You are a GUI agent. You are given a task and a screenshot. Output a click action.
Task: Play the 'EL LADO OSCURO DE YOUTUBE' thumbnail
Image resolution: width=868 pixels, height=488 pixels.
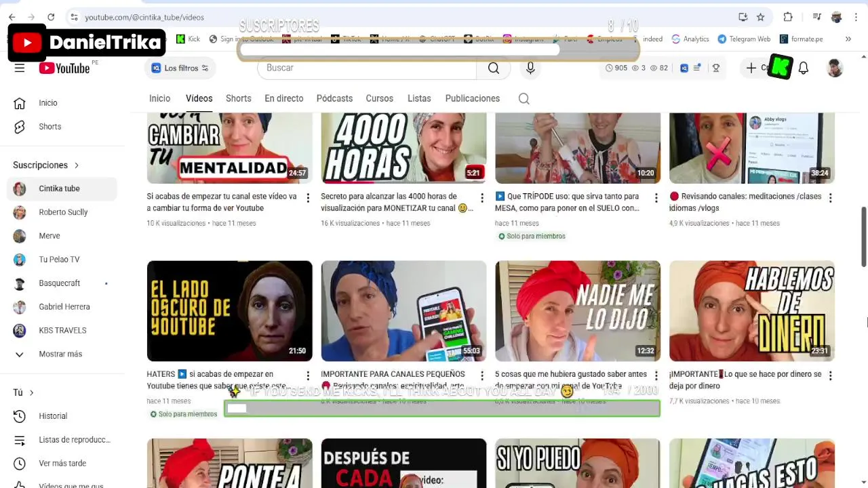pos(230,311)
